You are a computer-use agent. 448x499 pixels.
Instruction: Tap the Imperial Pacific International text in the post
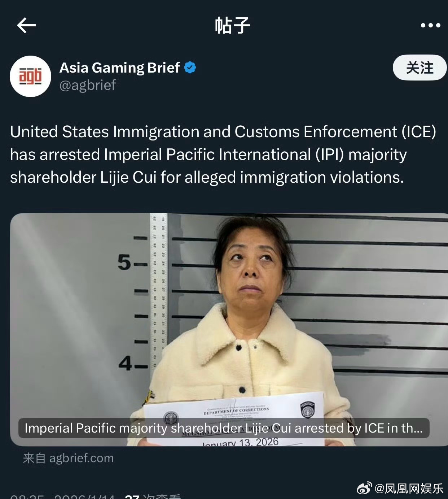tap(208, 155)
